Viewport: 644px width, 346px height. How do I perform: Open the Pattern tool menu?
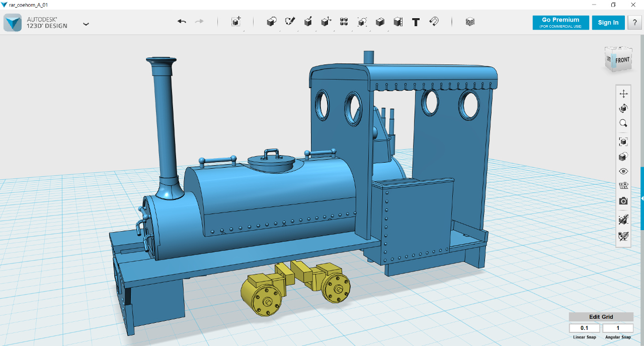click(344, 22)
